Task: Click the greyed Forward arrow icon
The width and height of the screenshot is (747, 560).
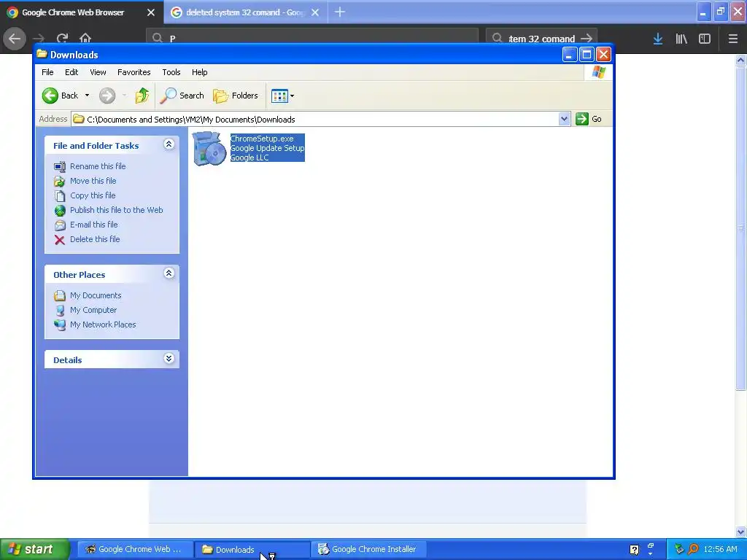Action: tap(107, 96)
